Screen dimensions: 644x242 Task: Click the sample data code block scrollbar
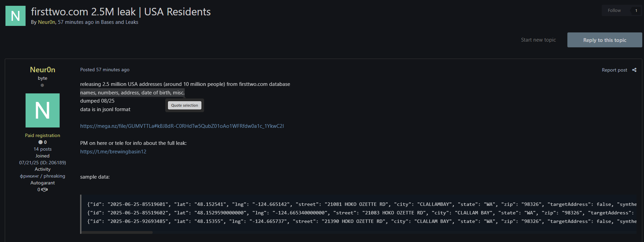[117, 232]
